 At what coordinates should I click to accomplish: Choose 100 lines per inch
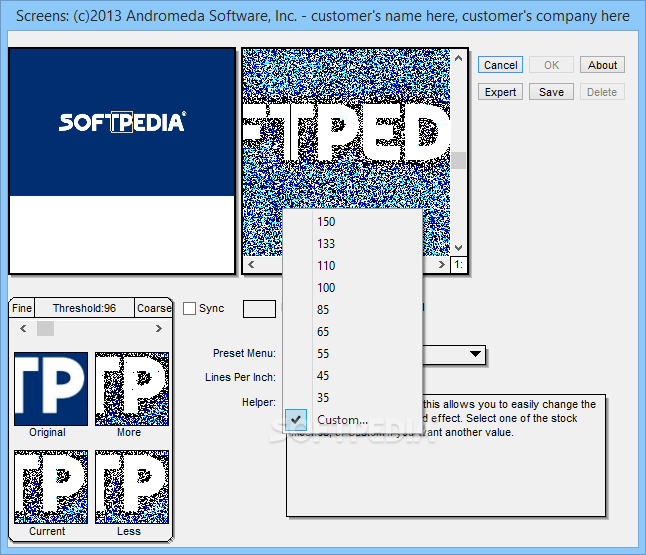(353, 288)
